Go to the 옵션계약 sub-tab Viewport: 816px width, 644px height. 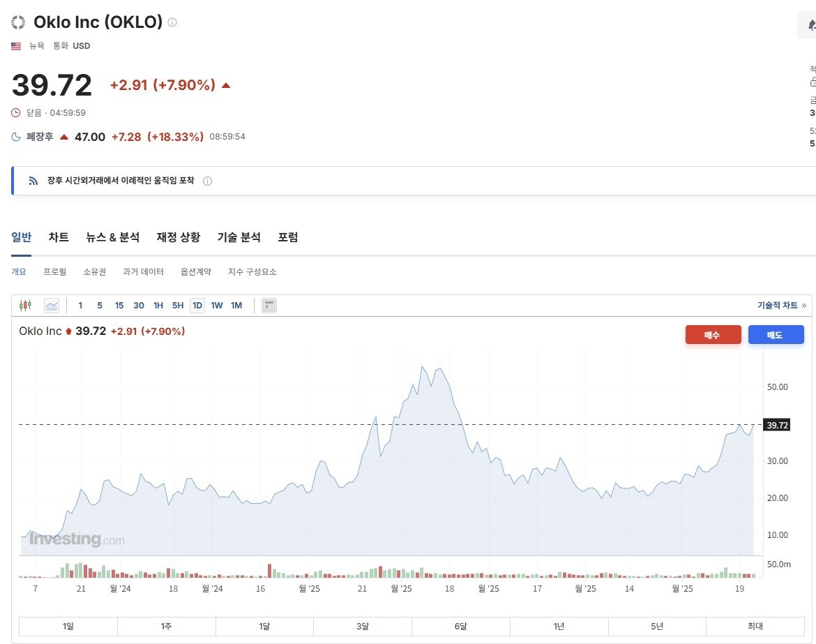pyautogui.click(x=196, y=271)
